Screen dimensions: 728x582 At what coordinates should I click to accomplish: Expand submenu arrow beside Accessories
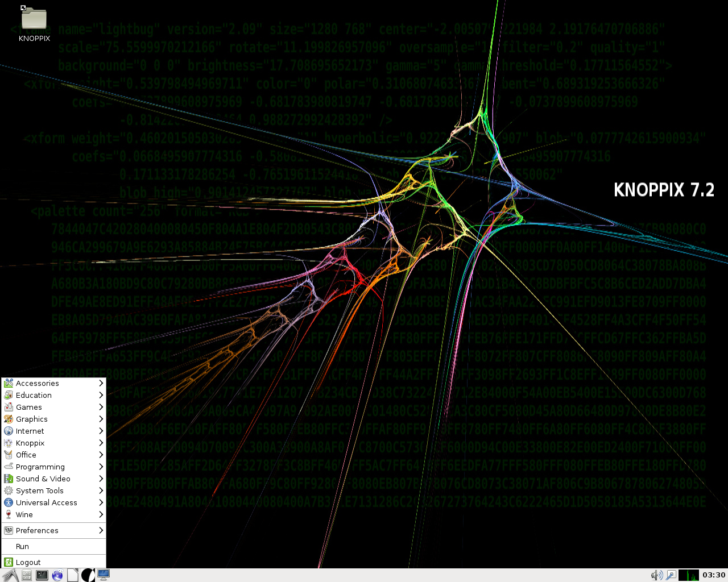click(101, 383)
